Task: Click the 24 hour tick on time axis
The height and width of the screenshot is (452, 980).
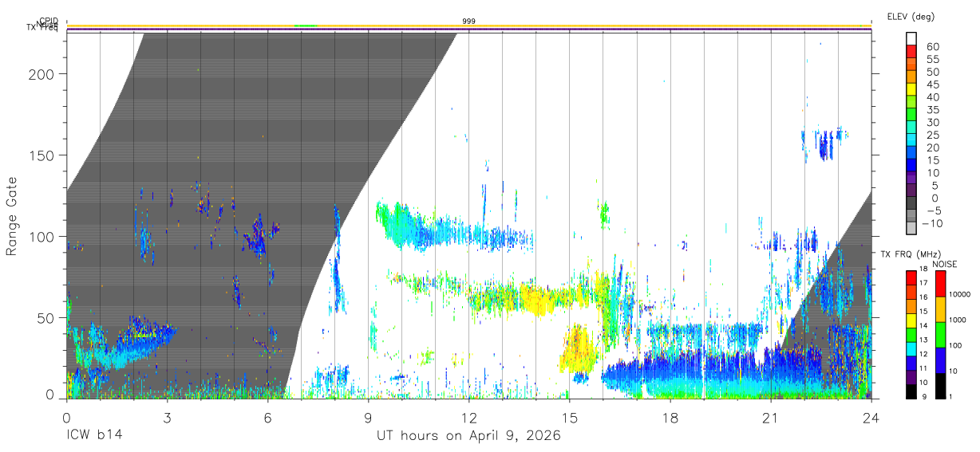Action: 871,416
